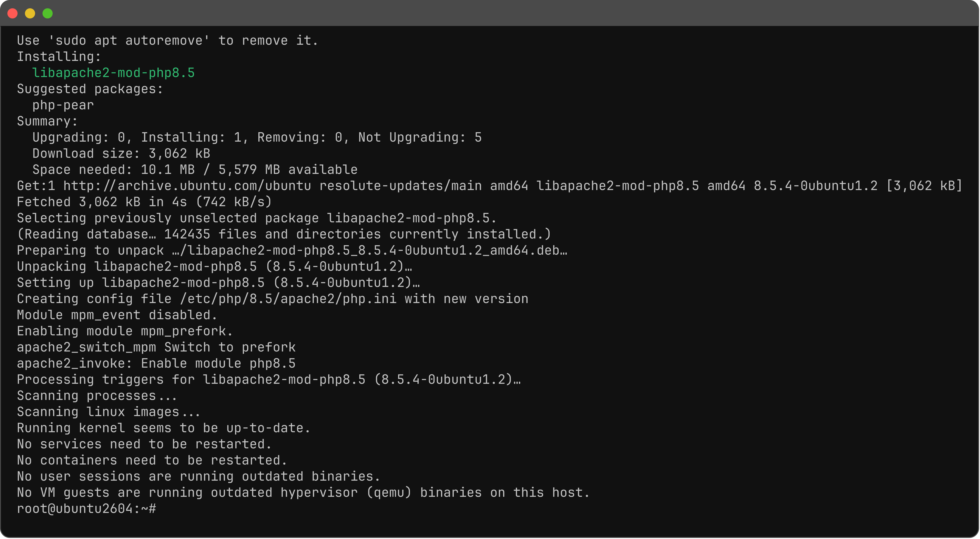Click the green maximize window button
This screenshot has width=980, height=539.
pos(48,13)
